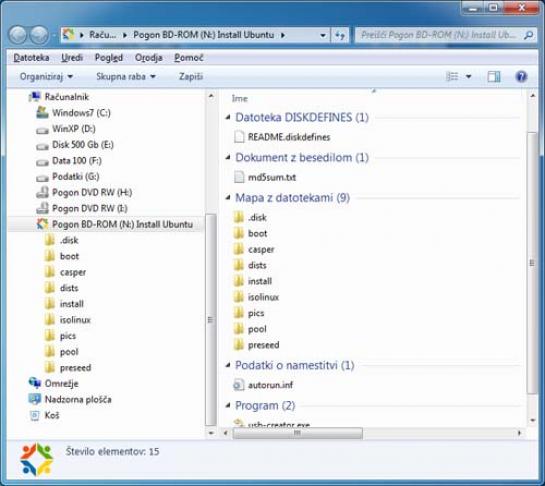This screenshot has height=486, width=545.
Task: Collapse the Datoteka DISKDEFINES group
Action: pyautogui.click(x=228, y=117)
